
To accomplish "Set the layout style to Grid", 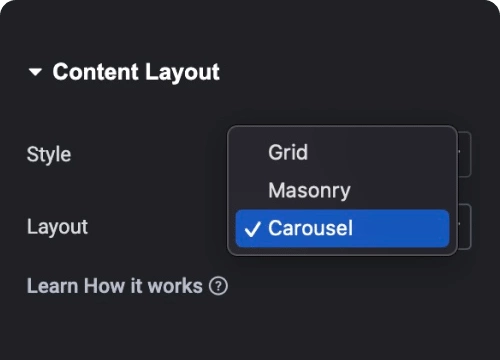I will coord(342,152).
